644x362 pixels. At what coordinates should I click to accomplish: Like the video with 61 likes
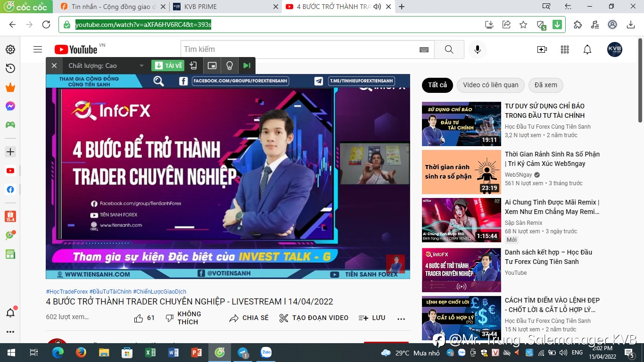[144, 318]
